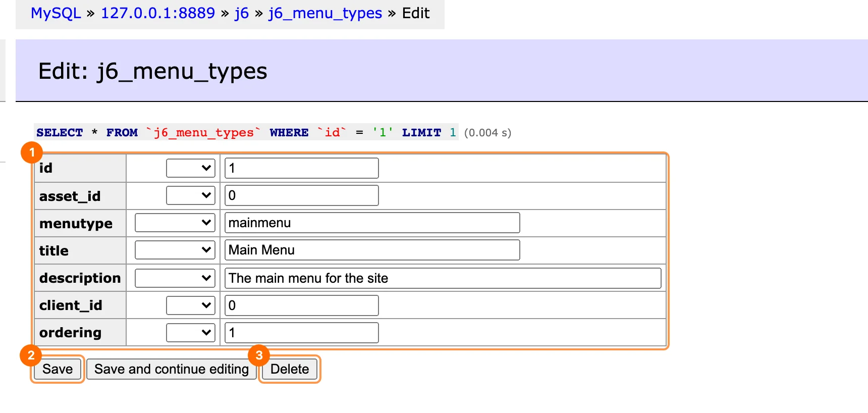Delete this row
The width and height of the screenshot is (868, 413).
(290, 369)
